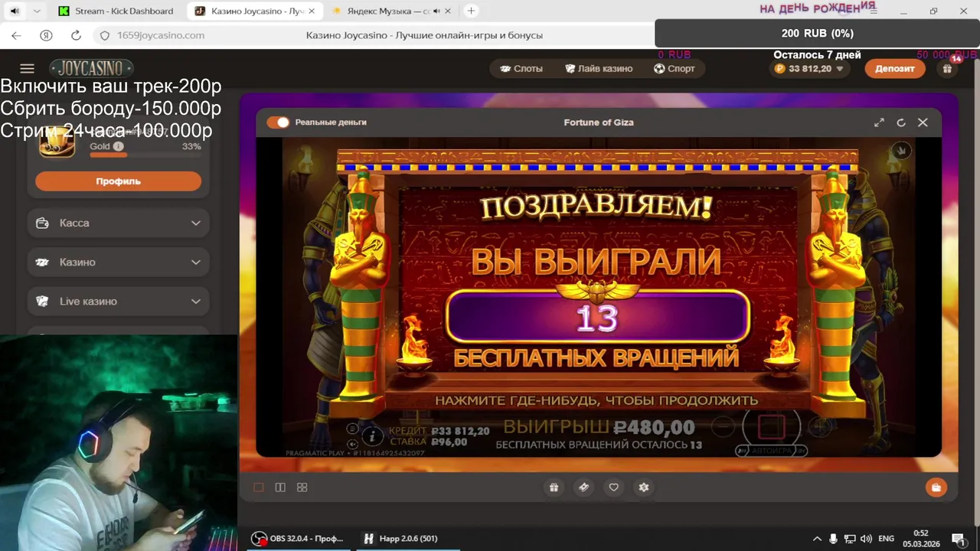Open the in-game menu icon near credit
Screen dimensions: 980x551
(x=352, y=429)
